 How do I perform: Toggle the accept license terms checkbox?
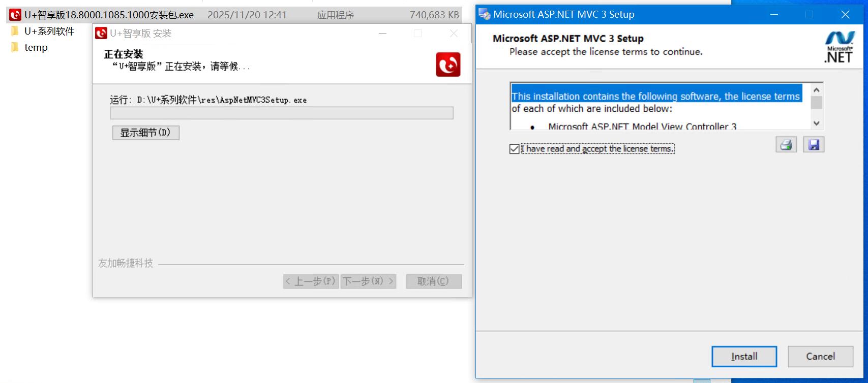coord(514,149)
